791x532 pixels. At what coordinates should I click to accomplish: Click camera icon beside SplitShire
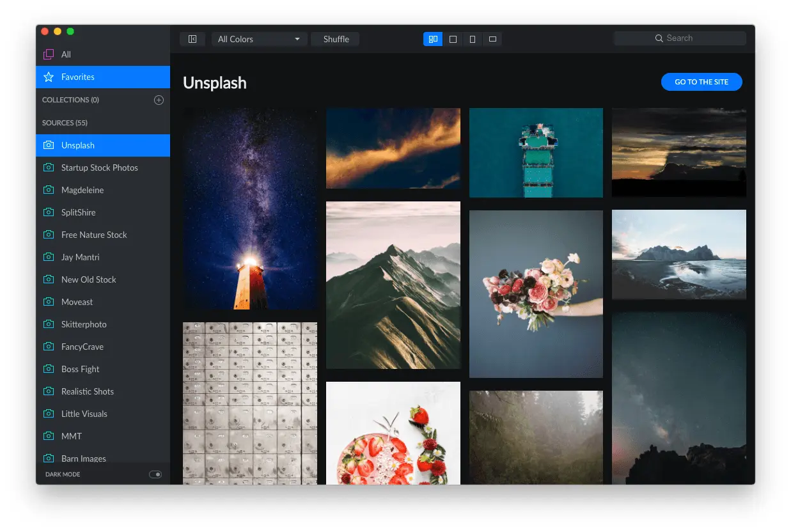pos(49,212)
